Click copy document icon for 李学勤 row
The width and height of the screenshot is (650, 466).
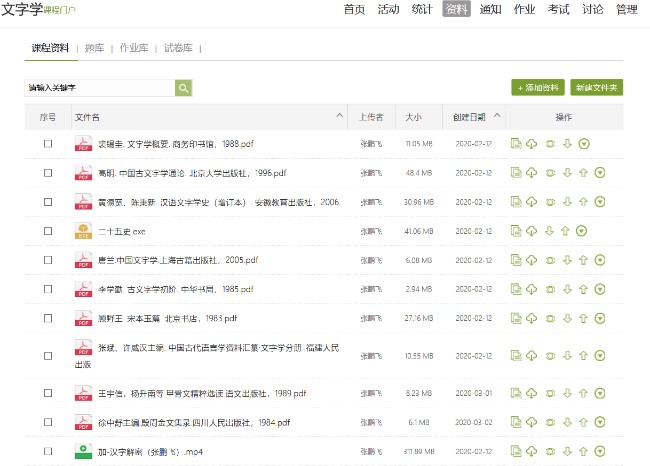coord(516,289)
